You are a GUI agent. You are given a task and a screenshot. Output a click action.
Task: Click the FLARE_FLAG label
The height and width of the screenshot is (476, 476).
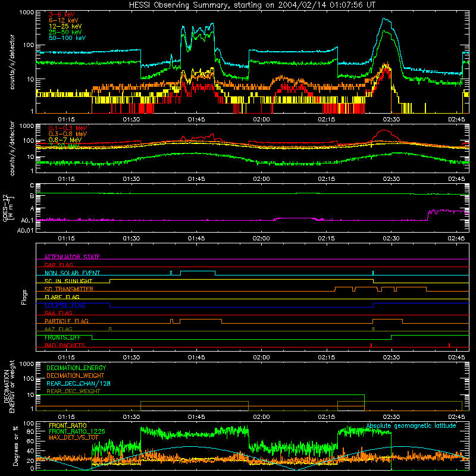[x=62, y=297]
